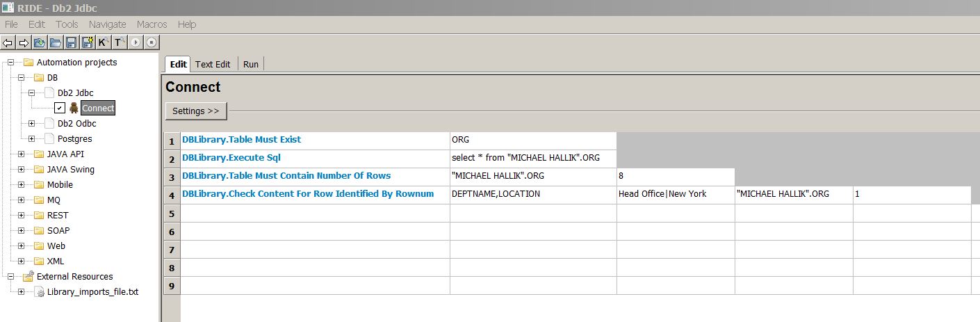The width and height of the screenshot is (980, 322).
Task: Open the Search Keywords K icon
Action: 103,42
